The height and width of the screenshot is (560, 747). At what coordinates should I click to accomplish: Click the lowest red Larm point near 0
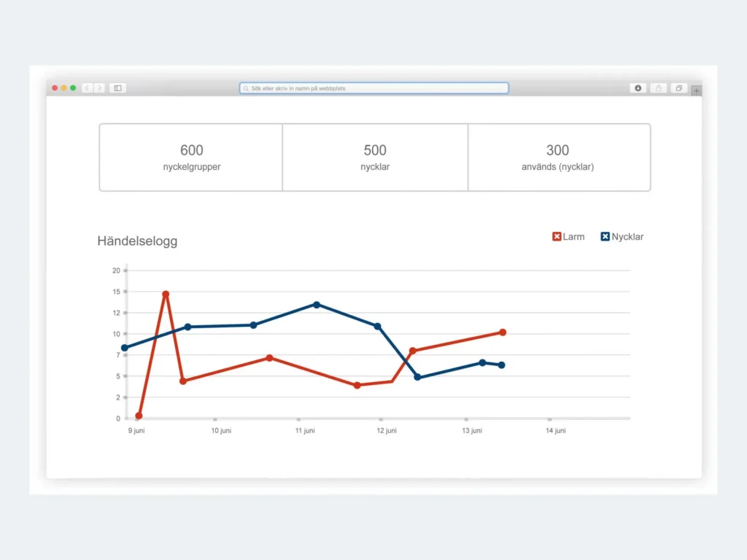139,416
